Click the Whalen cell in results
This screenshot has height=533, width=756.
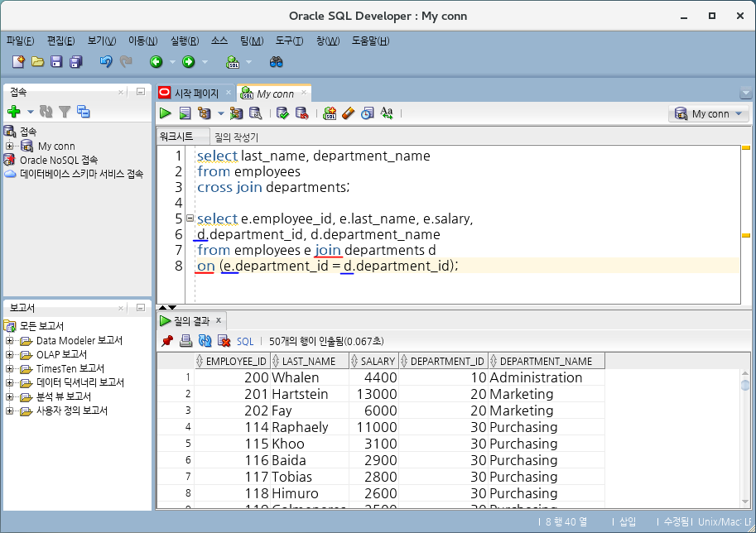310,377
